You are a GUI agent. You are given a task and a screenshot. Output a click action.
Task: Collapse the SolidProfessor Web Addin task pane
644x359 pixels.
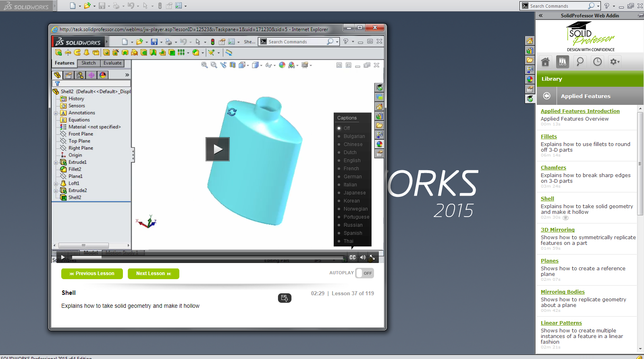coord(540,16)
